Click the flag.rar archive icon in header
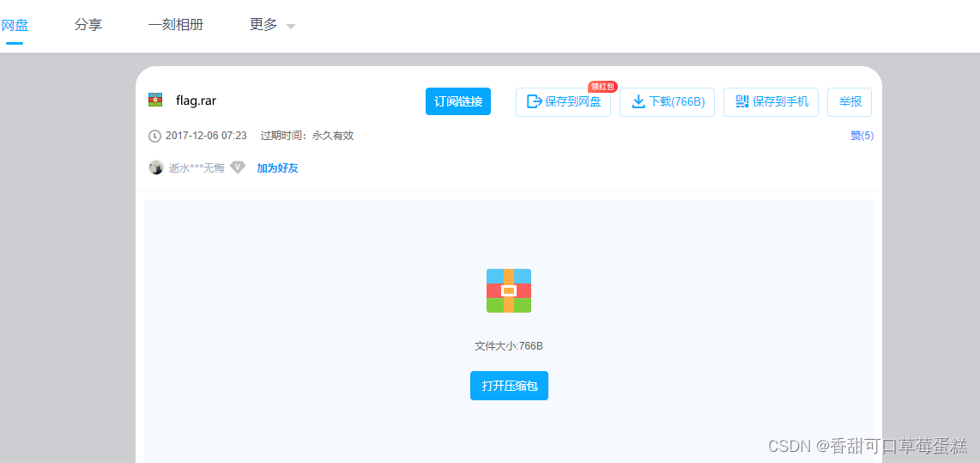 [155, 101]
